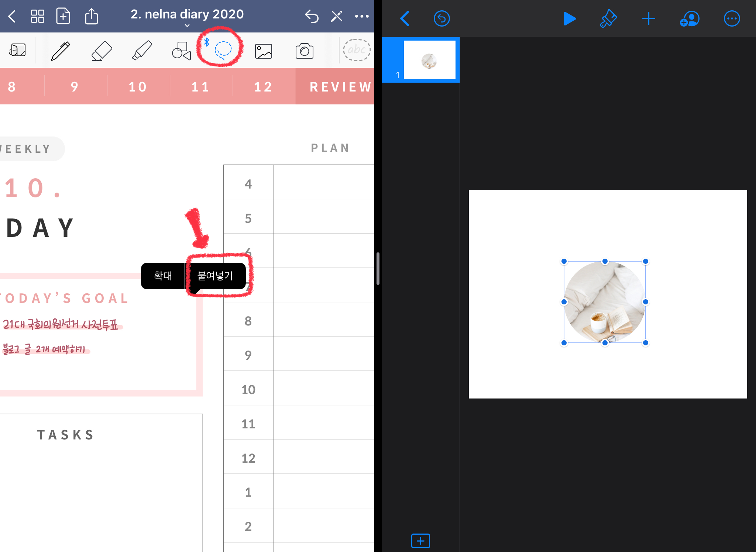Click the Keynote Collaborate icon
This screenshot has width=756, height=552.
click(x=690, y=18)
